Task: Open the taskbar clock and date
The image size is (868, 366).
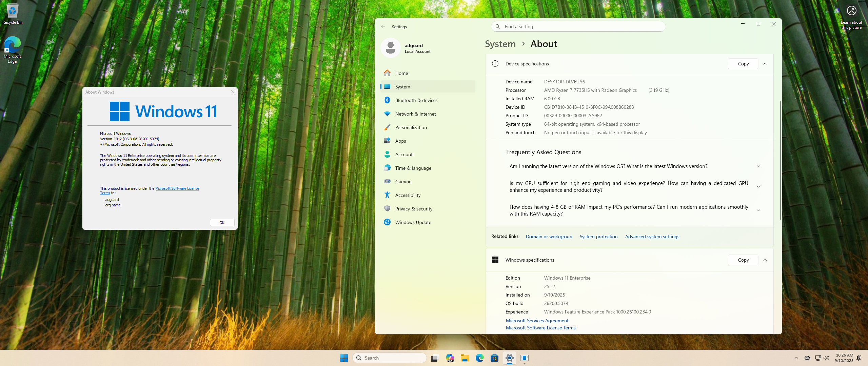Action: [844, 358]
